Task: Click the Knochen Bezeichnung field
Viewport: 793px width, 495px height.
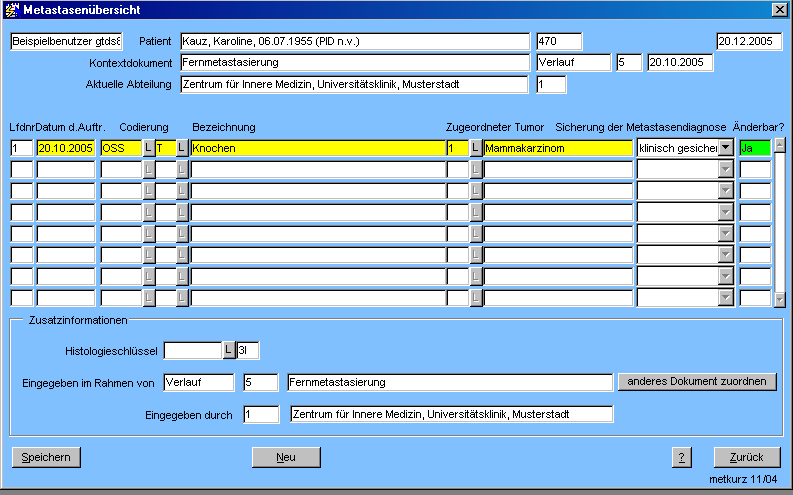Action: 316,148
